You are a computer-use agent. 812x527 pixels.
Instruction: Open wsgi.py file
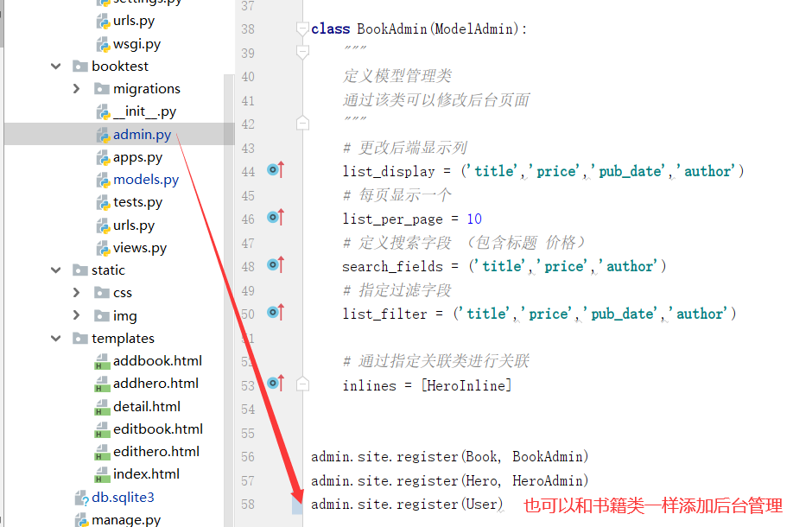pyautogui.click(x=136, y=44)
